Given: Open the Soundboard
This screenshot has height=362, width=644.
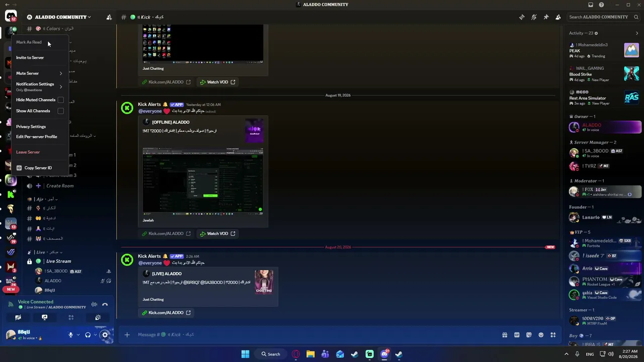Looking at the screenshot, I should (x=98, y=317).
